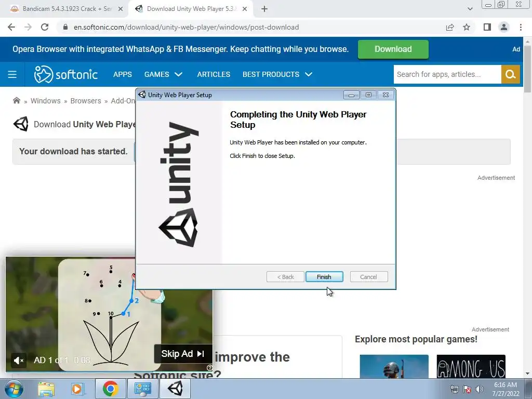
Task: Click Cancel in the Unity setup dialog
Action: coord(368,277)
